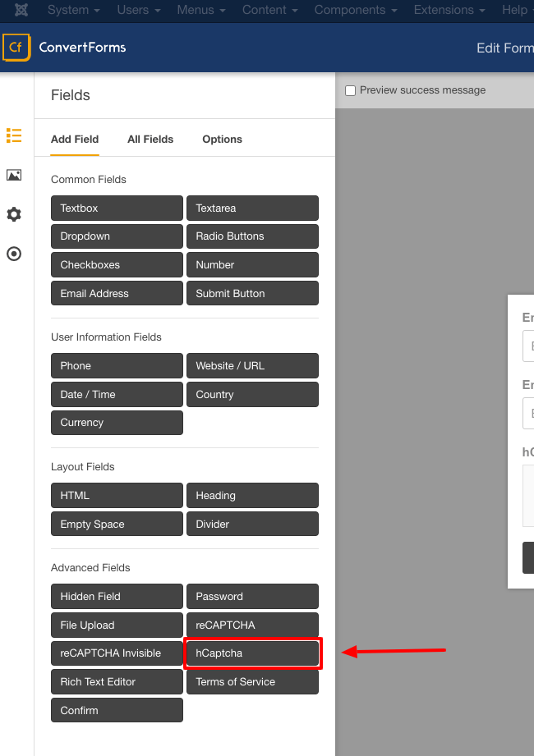Viewport: 534px width, 756px height.
Task: Open the Settings gear sidebar icon
Action: (x=14, y=214)
